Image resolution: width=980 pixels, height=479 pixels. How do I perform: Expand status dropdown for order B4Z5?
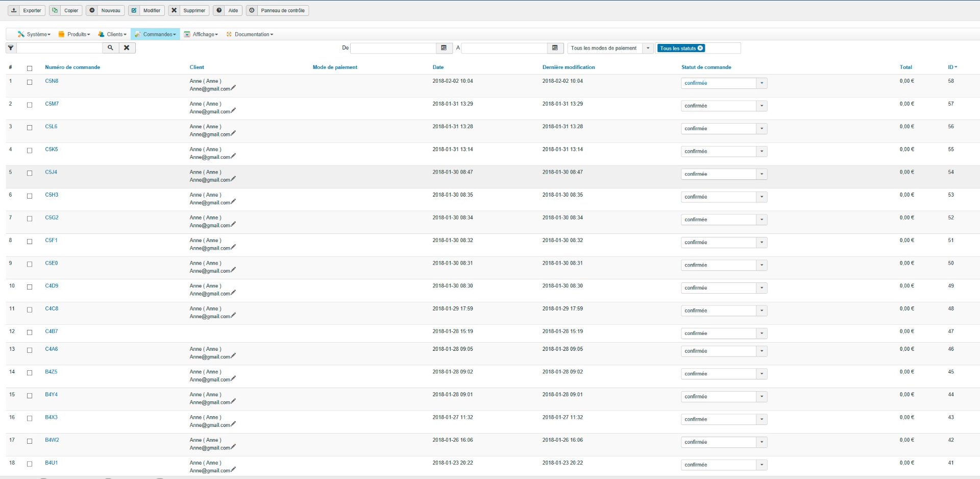pyautogui.click(x=724, y=373)
